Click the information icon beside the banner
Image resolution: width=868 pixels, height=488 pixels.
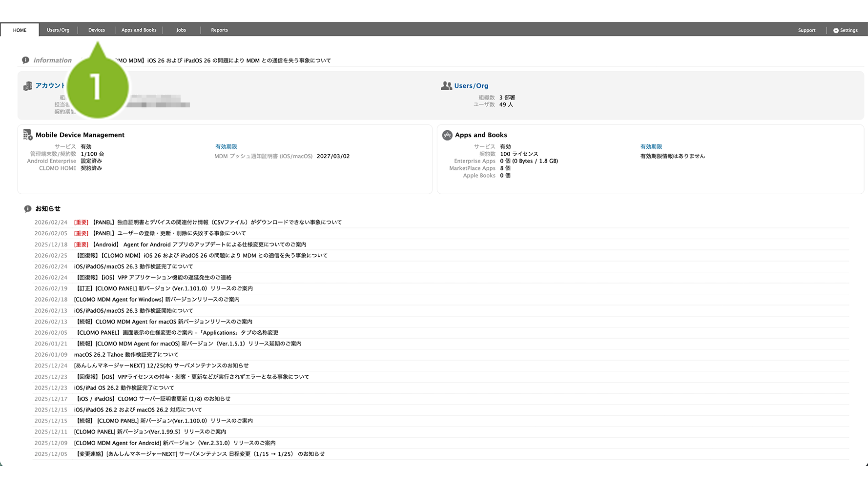[x=25, y=60]
